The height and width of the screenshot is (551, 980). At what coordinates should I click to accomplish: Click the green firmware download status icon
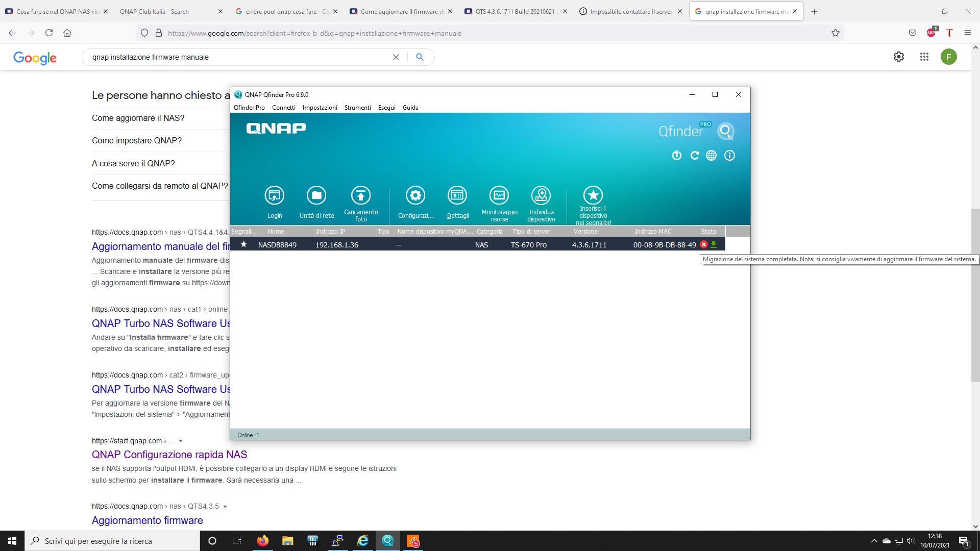click(x=714, y=244)
